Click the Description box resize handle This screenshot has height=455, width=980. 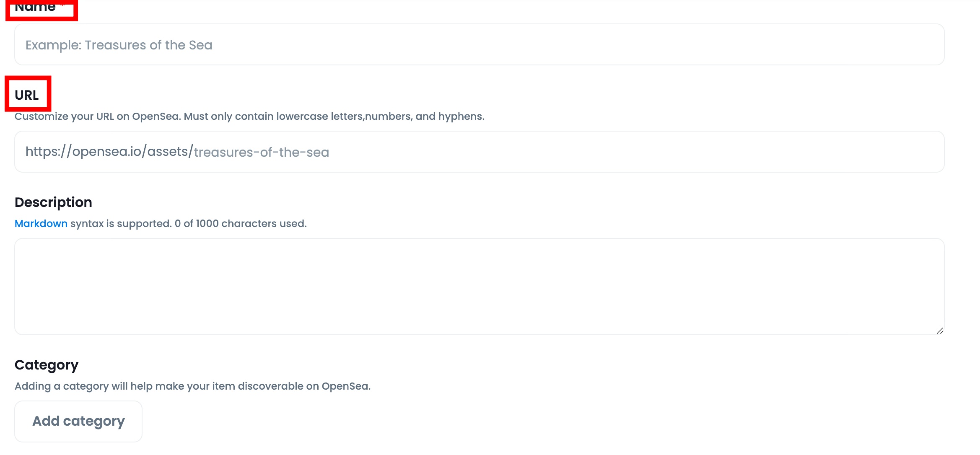940,331
